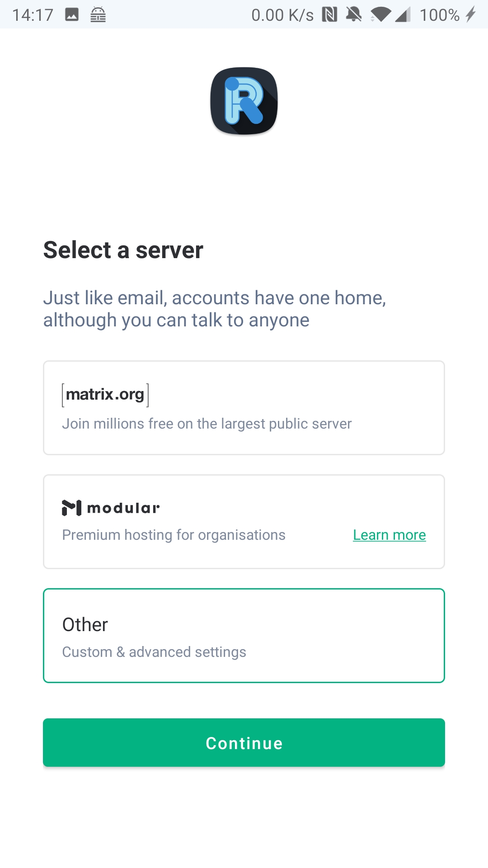Click the modular logo
Screen dimensions: 488x868
pos(111,508)
